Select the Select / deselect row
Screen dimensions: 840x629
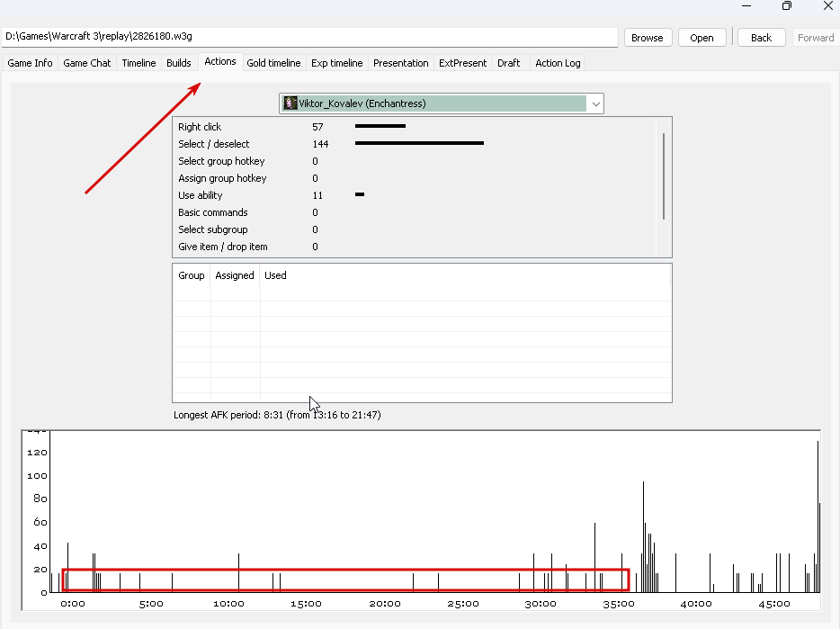415,144
